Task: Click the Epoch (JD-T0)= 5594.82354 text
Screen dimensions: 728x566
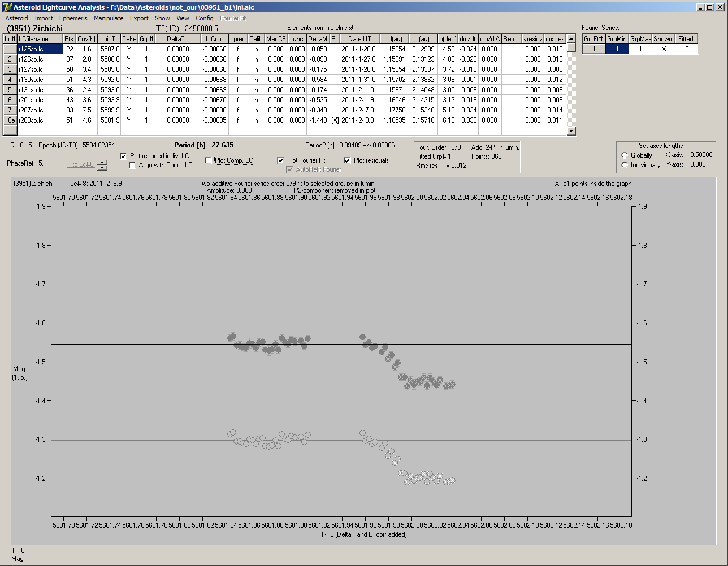Action: pos(77,145)
